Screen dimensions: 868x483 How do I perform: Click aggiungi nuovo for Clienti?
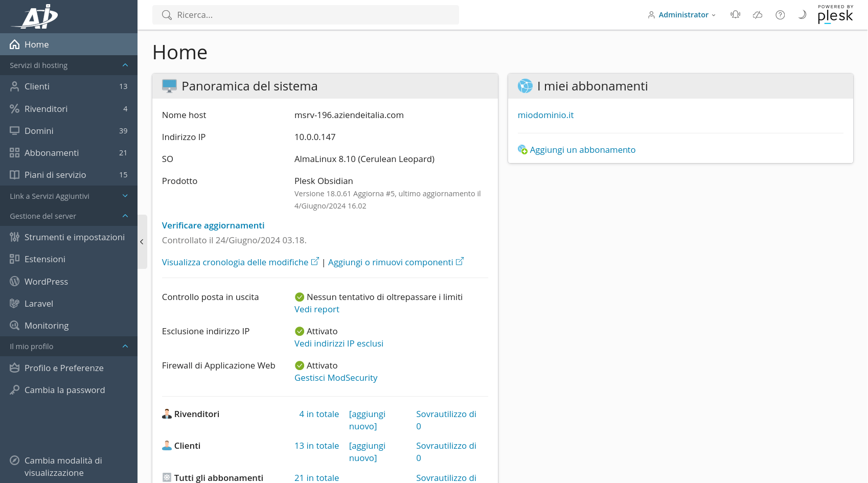(367, 452)
